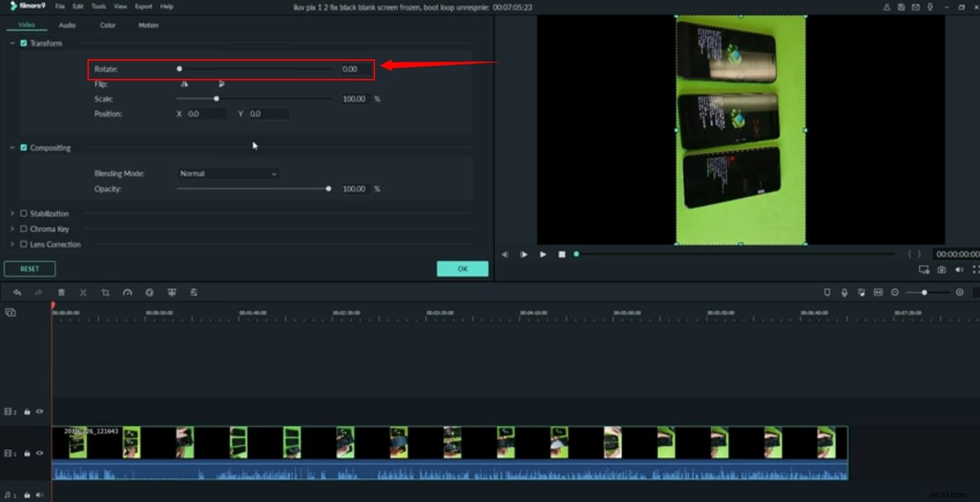This screenshot has width=980, height=502.
Task: Click the Delete trash icon
Action: 61,292
